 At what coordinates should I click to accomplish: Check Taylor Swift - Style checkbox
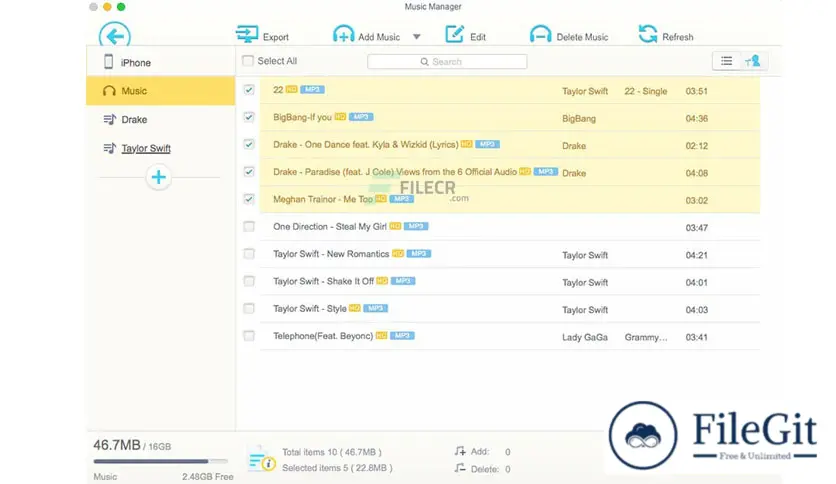point(248,308)
